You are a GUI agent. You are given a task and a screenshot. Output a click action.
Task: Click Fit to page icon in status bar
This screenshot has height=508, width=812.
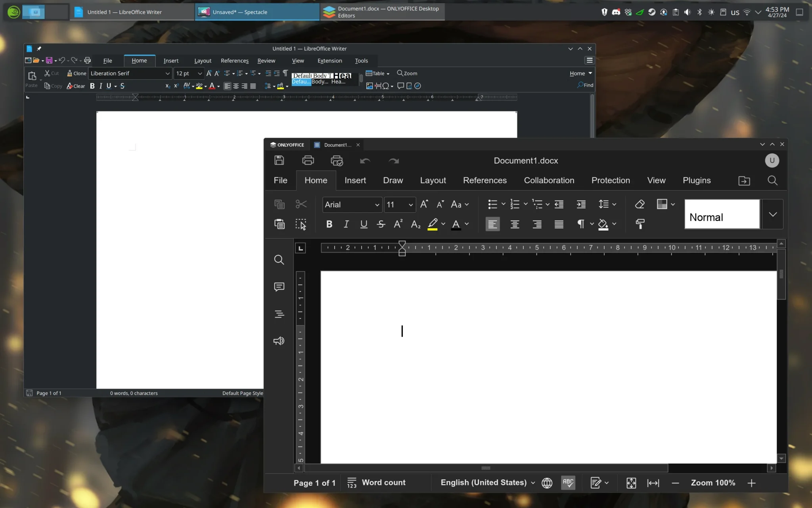point(631,483)
